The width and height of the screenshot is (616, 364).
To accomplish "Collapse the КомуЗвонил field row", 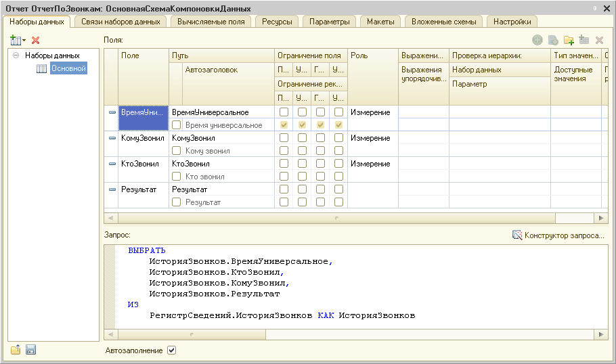I will 112,138.
